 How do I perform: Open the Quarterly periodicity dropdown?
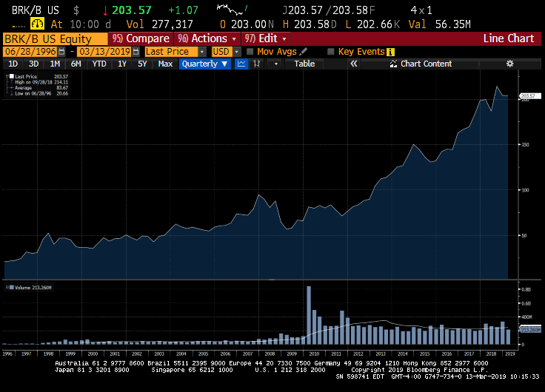[204, 64]
